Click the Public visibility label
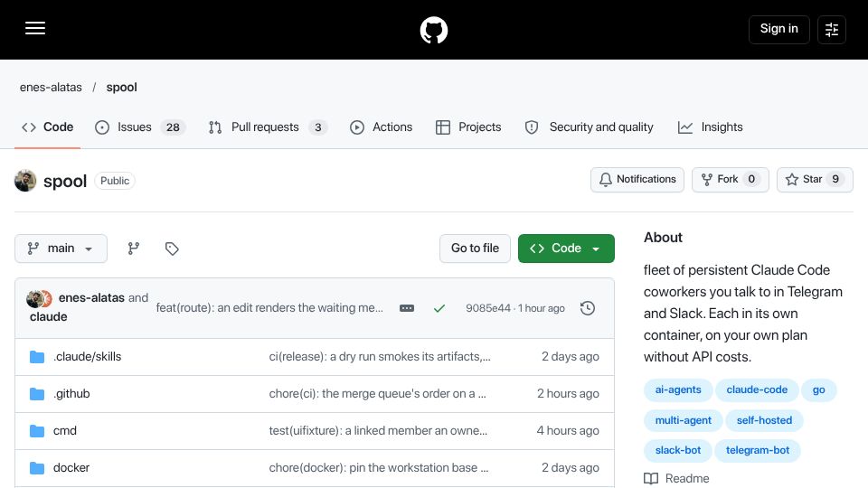The width and height of the screenshot is (868, 488). click(115, 181)
